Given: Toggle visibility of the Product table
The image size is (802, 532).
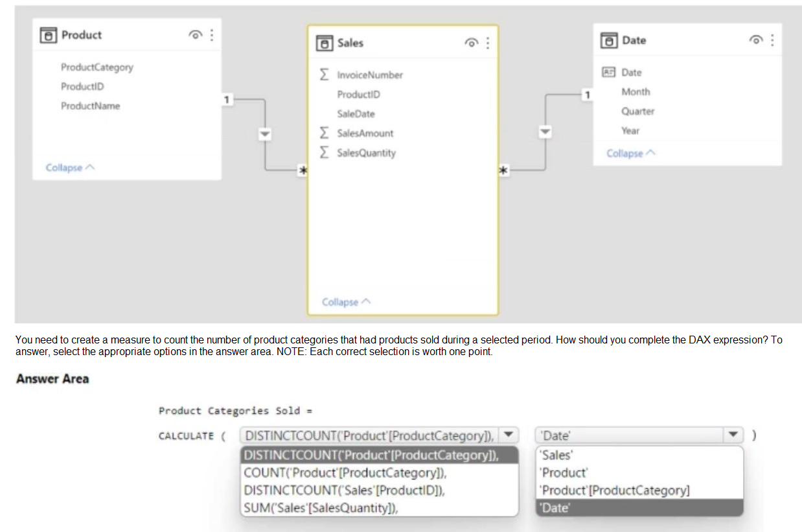Looking at the screenshot, I should [195, 36].
